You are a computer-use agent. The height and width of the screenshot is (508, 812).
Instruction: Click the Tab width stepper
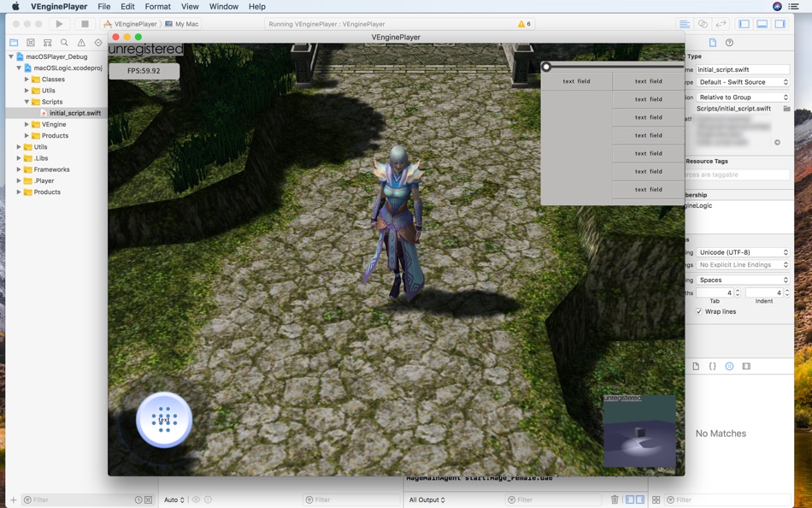(738, 292)
